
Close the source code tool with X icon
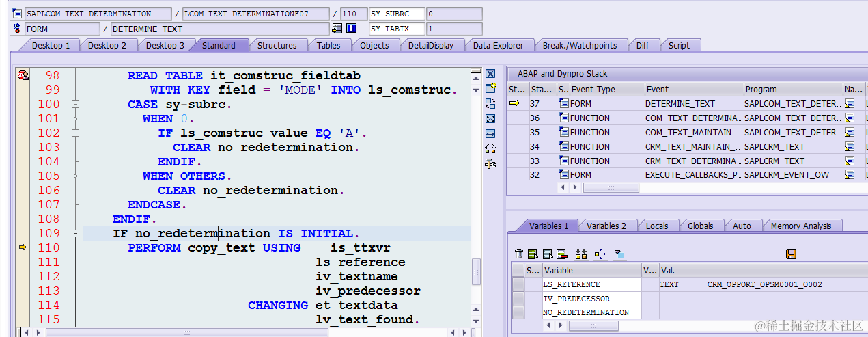[x=490, y=74]
